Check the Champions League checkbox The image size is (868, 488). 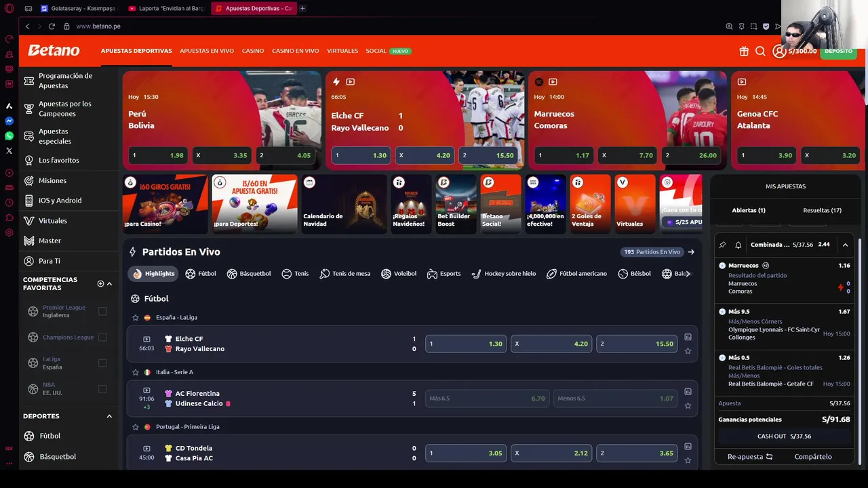(102, 337)
